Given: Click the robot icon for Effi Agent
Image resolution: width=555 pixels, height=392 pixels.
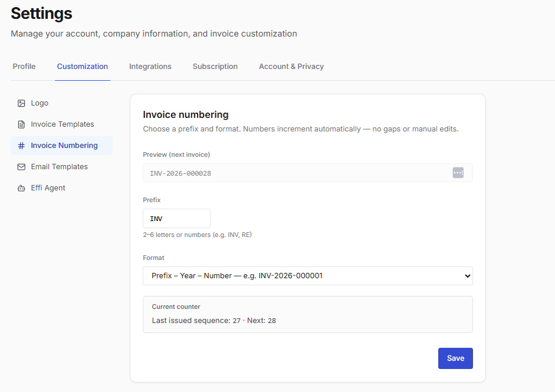Looking at the screenshot, I should [x=21, y=188].
